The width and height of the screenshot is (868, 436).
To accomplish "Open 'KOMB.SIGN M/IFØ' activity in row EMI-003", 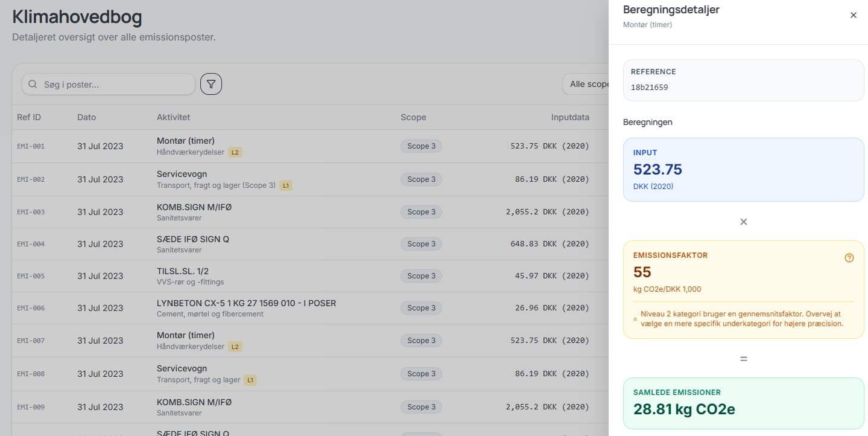I will point(194,207).
